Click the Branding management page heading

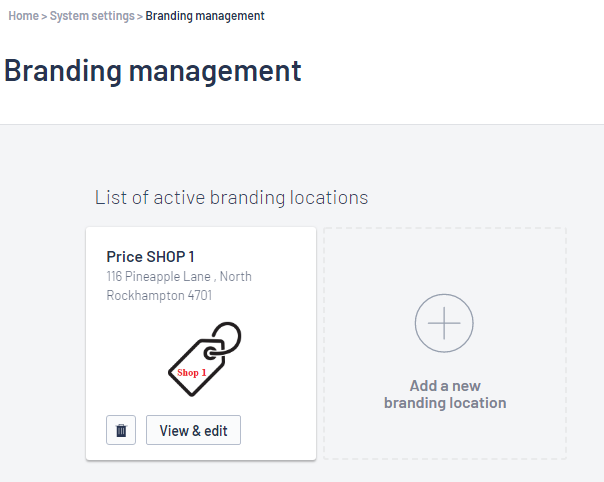(x=153, y=71)
